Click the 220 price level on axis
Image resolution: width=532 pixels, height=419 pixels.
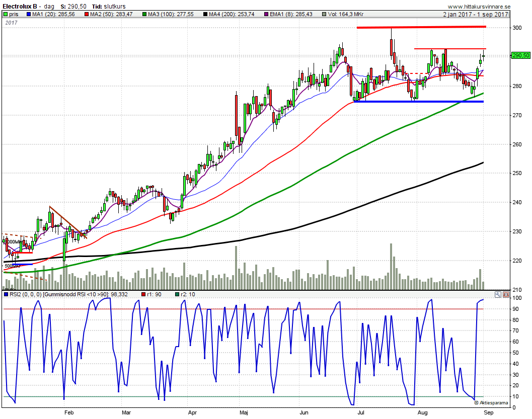[517, 261]
